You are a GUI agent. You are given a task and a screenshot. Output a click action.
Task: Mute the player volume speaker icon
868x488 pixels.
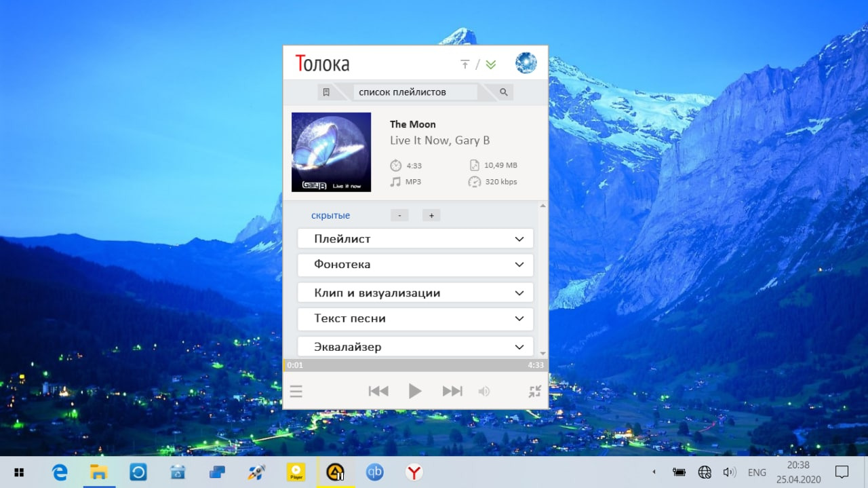point(484,392)
